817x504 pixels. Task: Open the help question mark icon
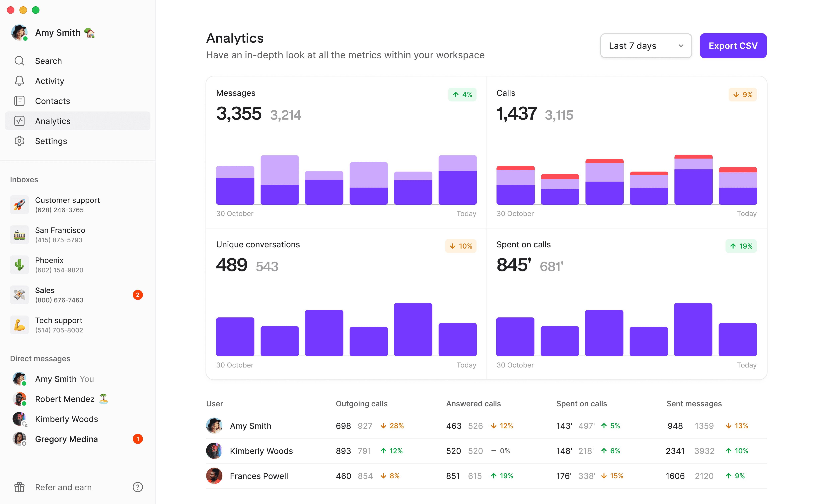pyautogui.click(x=137, y=487)
